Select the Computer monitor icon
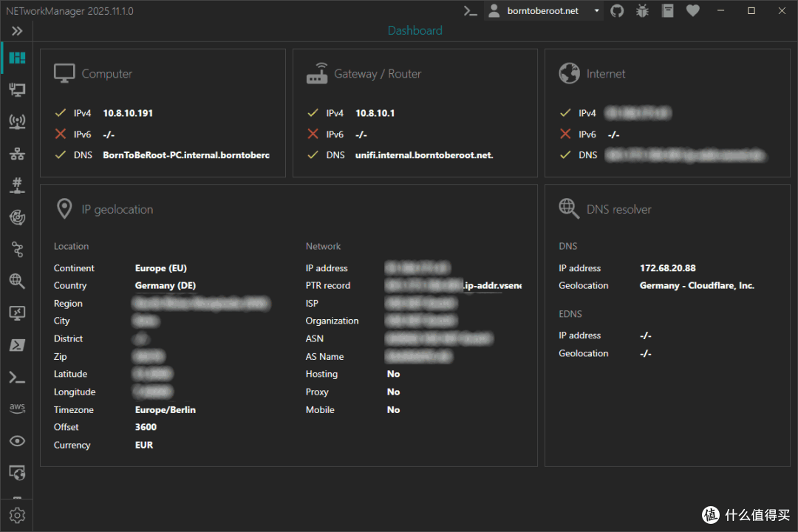The height and width of the screenshot is (532, 798). [64, 73]
